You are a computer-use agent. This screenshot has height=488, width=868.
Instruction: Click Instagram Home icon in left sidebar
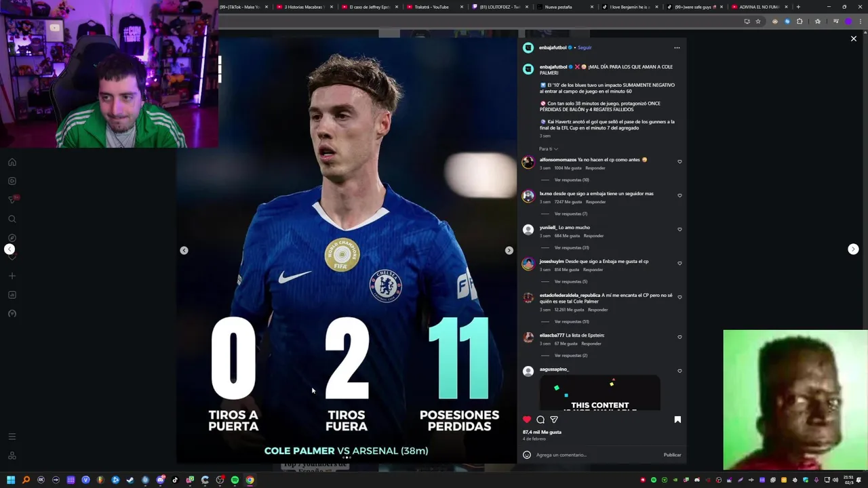(12, 162)
